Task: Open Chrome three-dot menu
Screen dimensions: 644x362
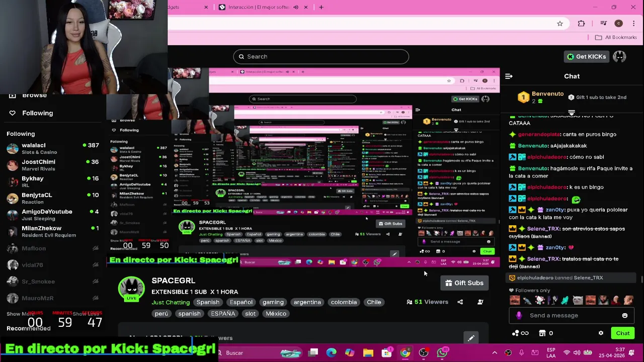Action: coord(633,24)
